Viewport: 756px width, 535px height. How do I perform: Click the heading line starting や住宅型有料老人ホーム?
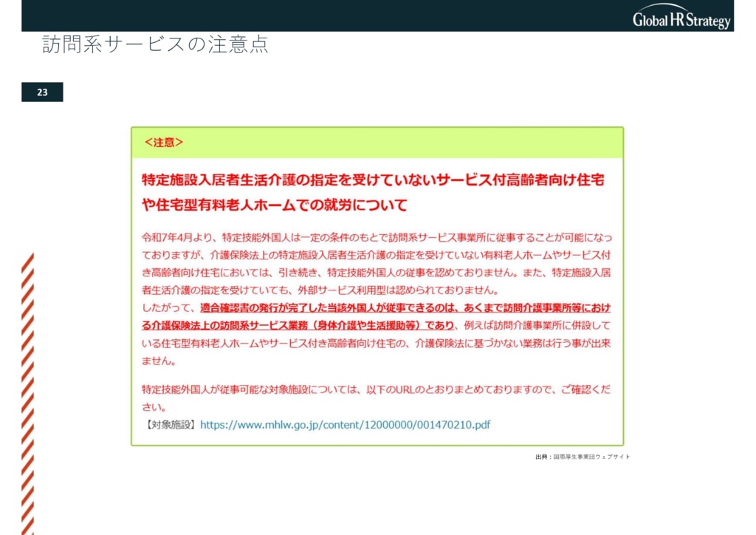coord(275,205)
